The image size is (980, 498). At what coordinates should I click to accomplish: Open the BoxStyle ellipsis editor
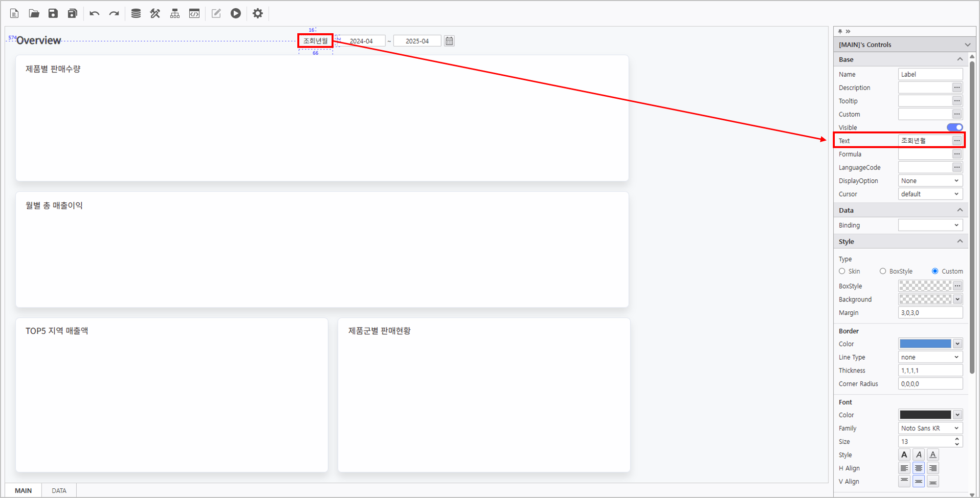click(x=958, y=286)
